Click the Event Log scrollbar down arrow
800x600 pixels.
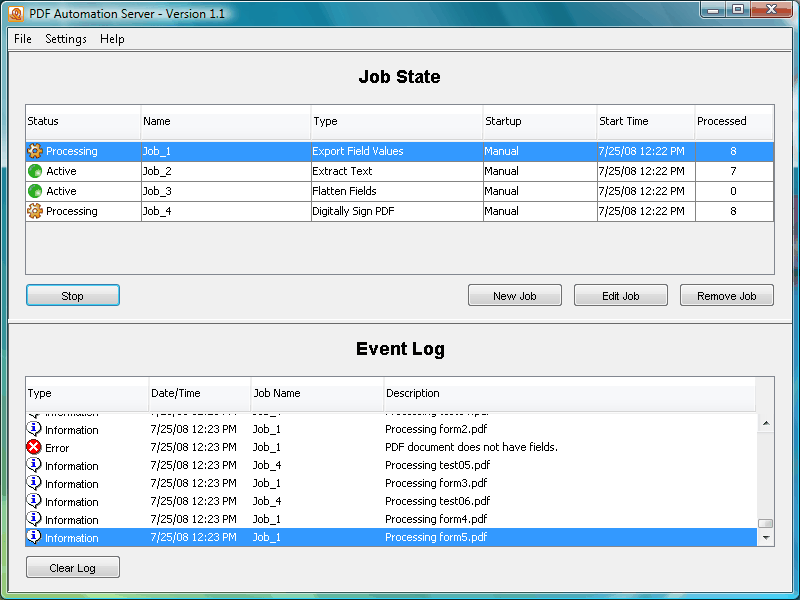(765, 538)
